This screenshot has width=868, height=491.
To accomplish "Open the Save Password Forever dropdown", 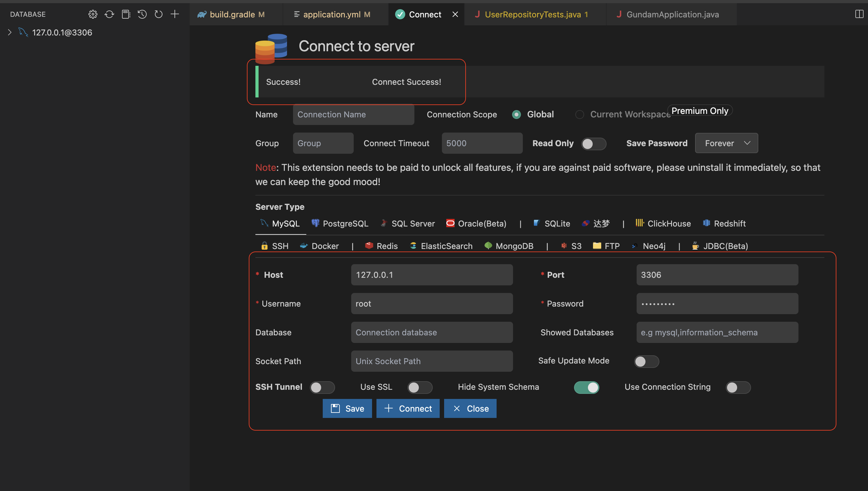I will pos(726,143).
